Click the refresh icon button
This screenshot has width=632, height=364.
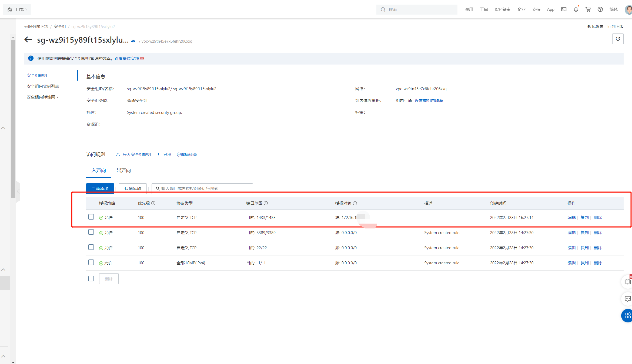tap(618, 39)
